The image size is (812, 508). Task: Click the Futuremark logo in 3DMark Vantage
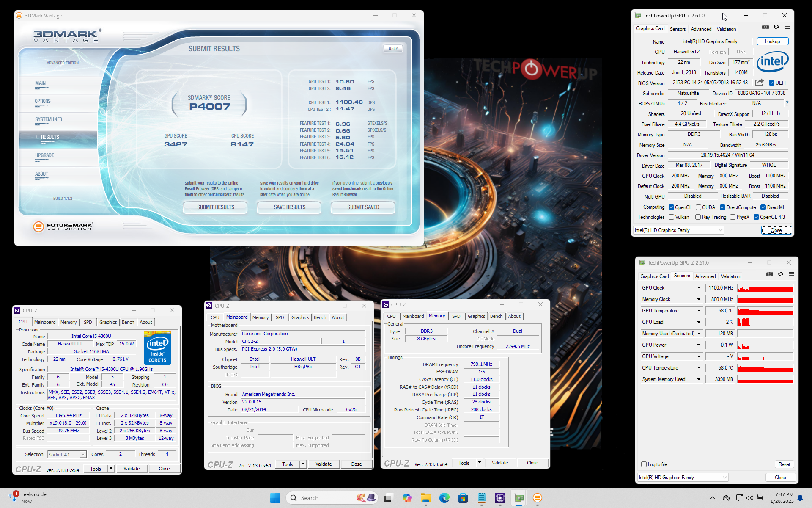[63, 226]
